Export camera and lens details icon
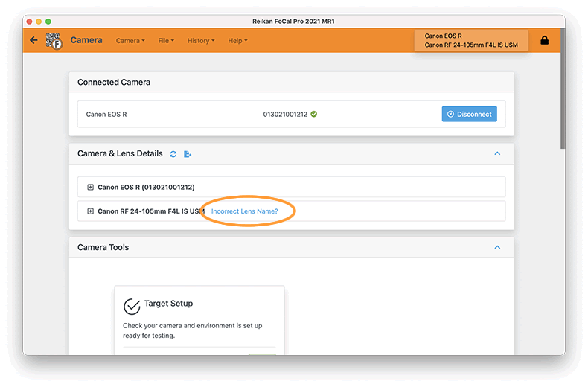This screenshot has height=387, width=588. pyautogui.click(x=188, y=154)
